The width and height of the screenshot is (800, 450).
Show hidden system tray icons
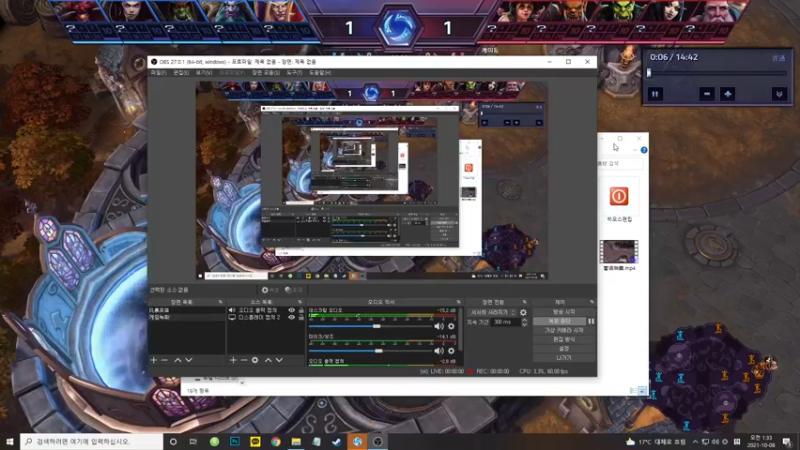(695, 441)
